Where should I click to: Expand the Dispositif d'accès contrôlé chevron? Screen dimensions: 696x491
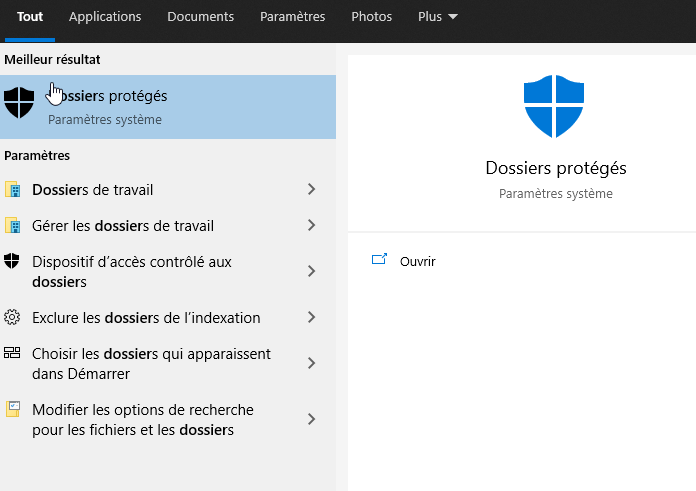[x=311, y=271]
